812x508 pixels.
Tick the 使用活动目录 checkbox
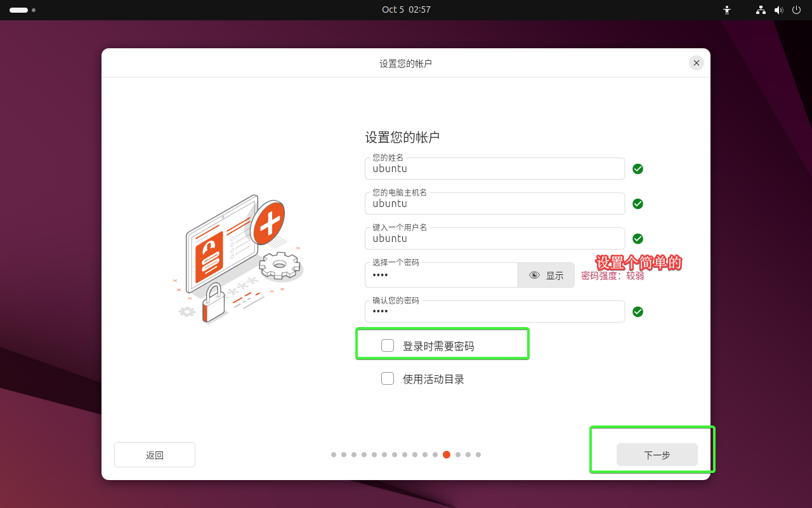388,378
